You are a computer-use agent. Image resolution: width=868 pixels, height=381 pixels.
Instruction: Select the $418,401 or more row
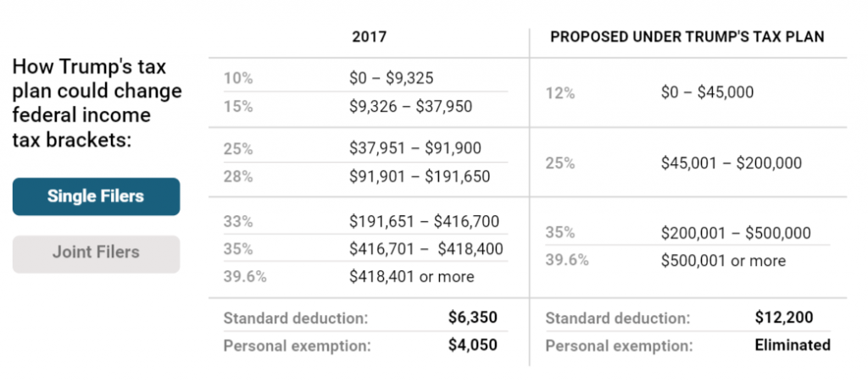pos(411,277)
